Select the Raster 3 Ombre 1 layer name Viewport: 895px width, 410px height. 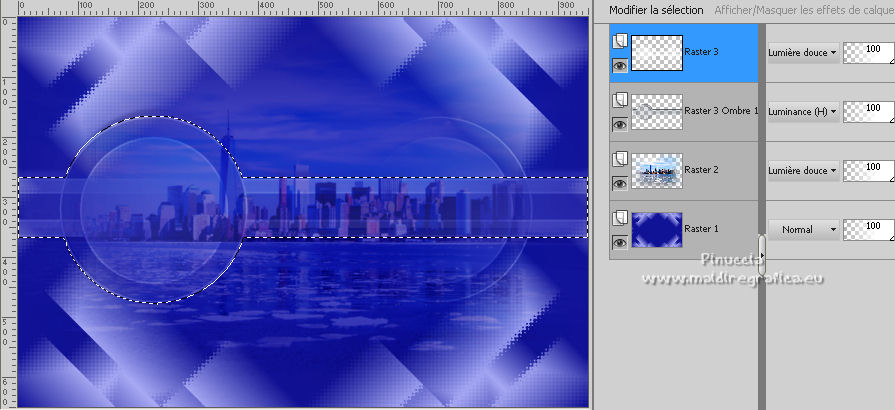tap(721, 111)
